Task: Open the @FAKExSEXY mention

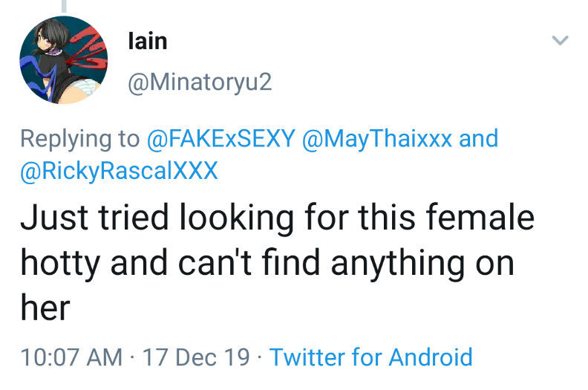Action: pos(221,139)
